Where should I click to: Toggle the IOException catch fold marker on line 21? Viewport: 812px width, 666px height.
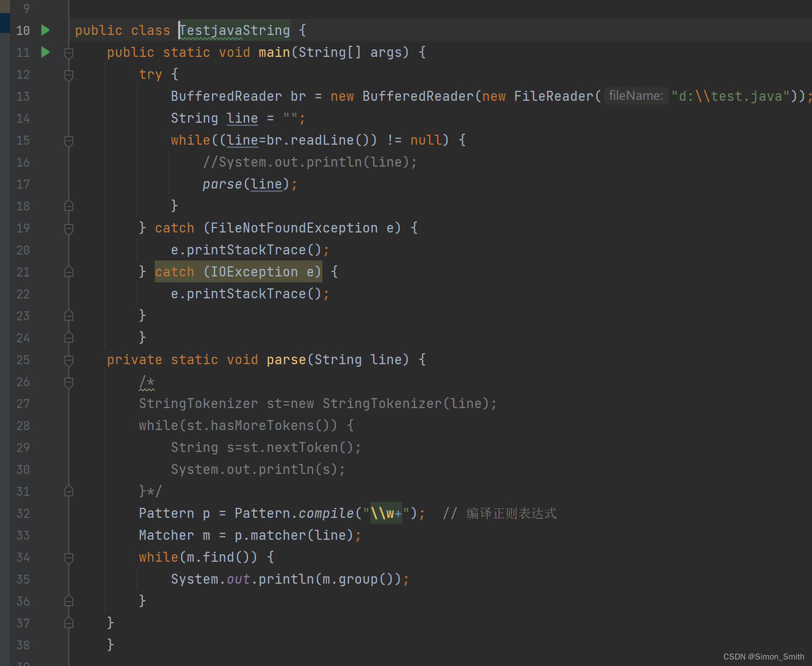69,272
